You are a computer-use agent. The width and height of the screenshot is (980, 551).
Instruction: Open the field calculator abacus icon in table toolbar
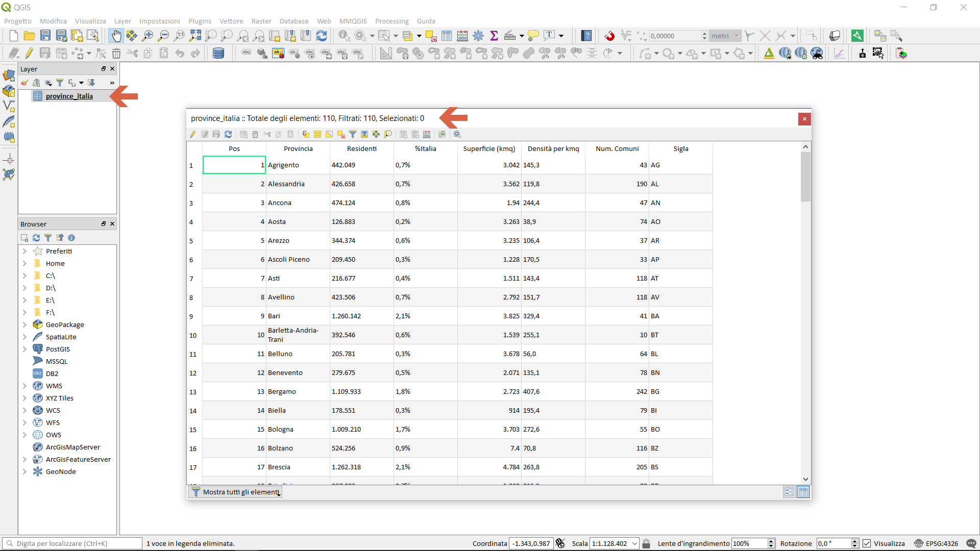(x=427, y=134)
